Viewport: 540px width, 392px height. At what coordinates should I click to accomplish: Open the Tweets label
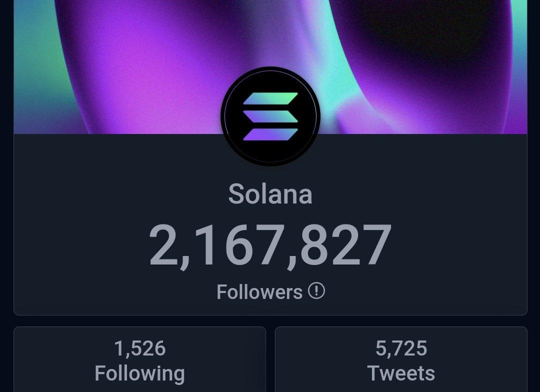401,373
